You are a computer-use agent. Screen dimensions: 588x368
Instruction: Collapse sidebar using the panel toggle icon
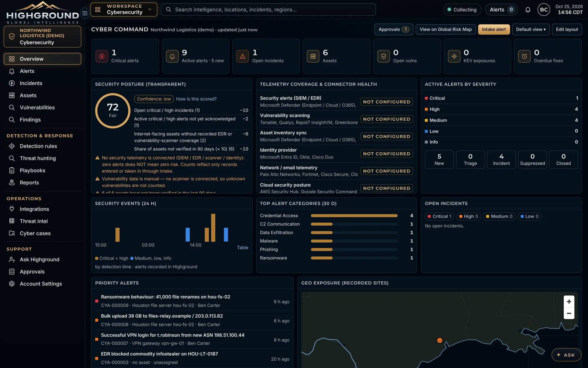click(x=85, y=13)
